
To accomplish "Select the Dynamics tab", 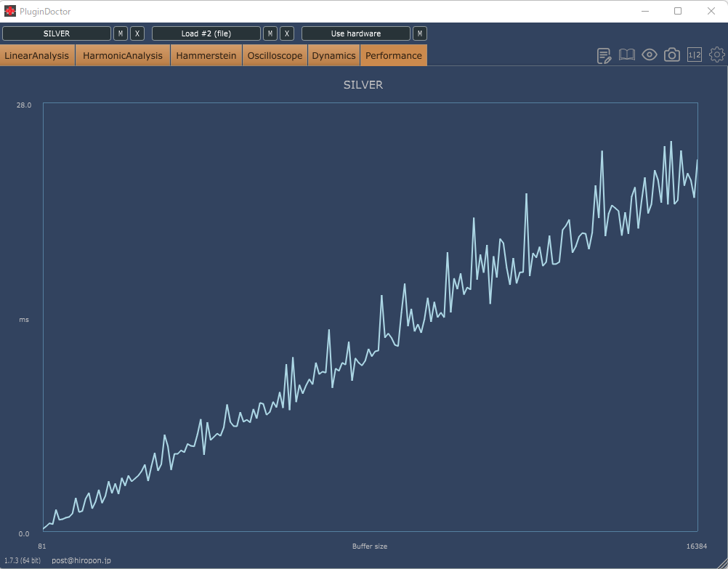I will (333, 55).
